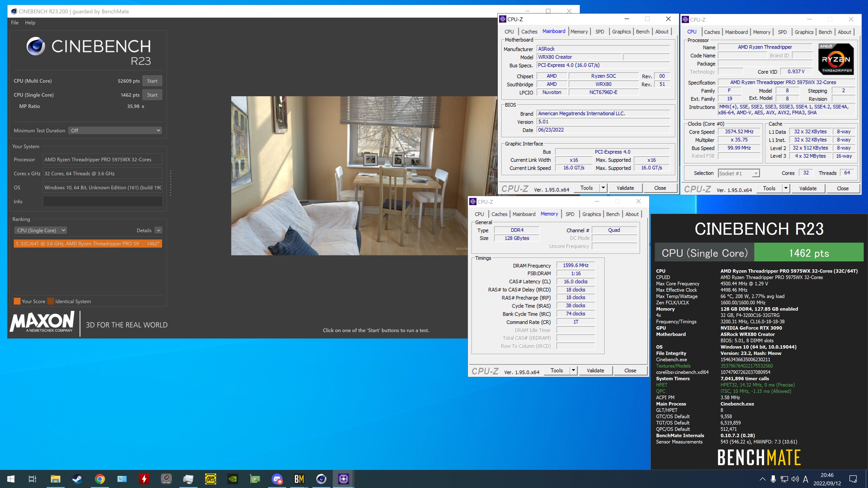Open network settings from the tray icon
The width and height of the screenshot is (868, 488).
pyautogui.click(x=784, y=479)
